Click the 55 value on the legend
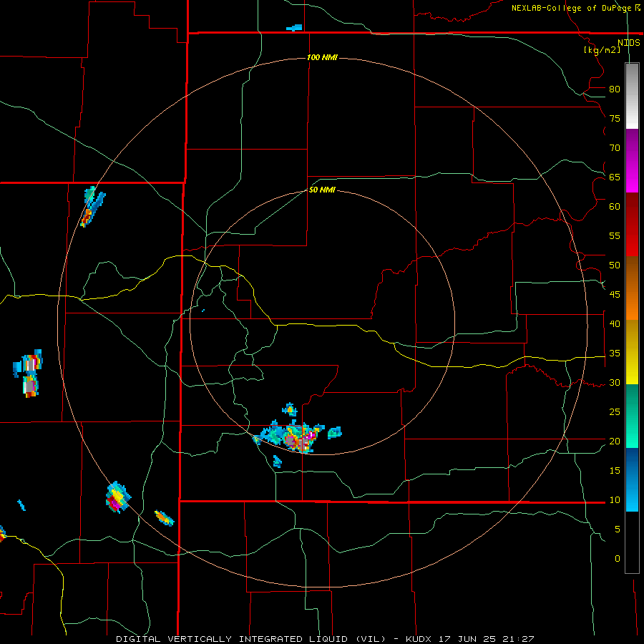The image size is (644, 644). pos(615,235)
